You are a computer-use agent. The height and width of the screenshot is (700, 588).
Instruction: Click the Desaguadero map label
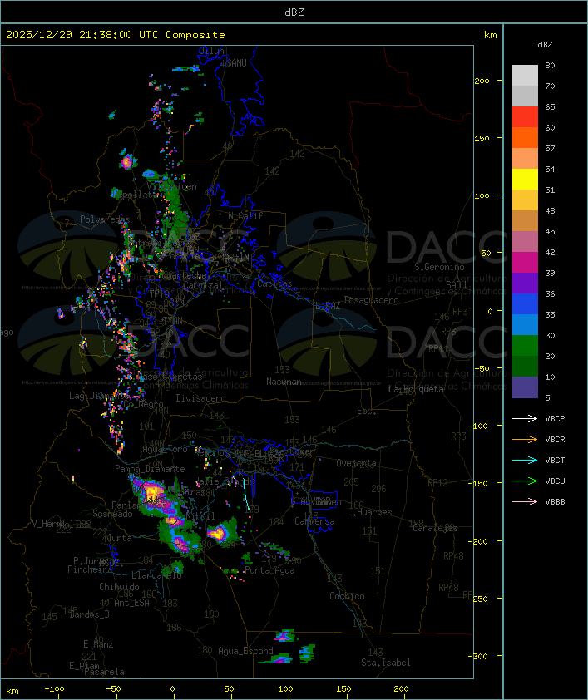[x=372, y=300]
